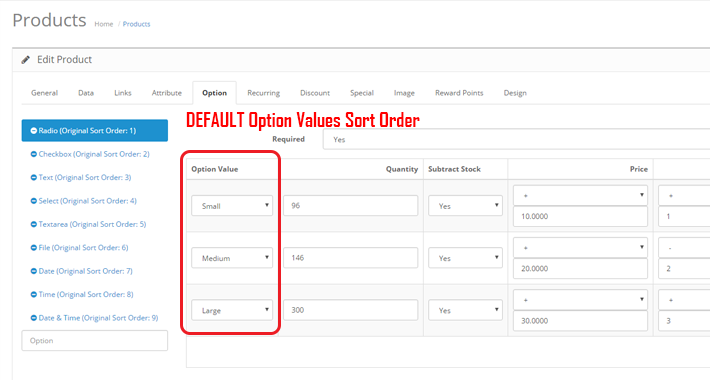Switch to the Special tab

(x=362, y=93)
